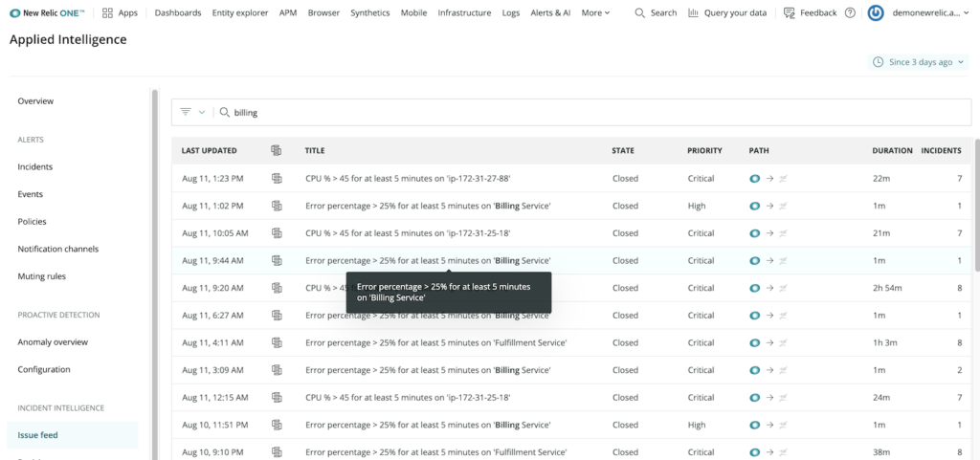Sort by the LAST UPDATED column header
The height and width of the screenshot is (460, 980).
coord(209,150)
